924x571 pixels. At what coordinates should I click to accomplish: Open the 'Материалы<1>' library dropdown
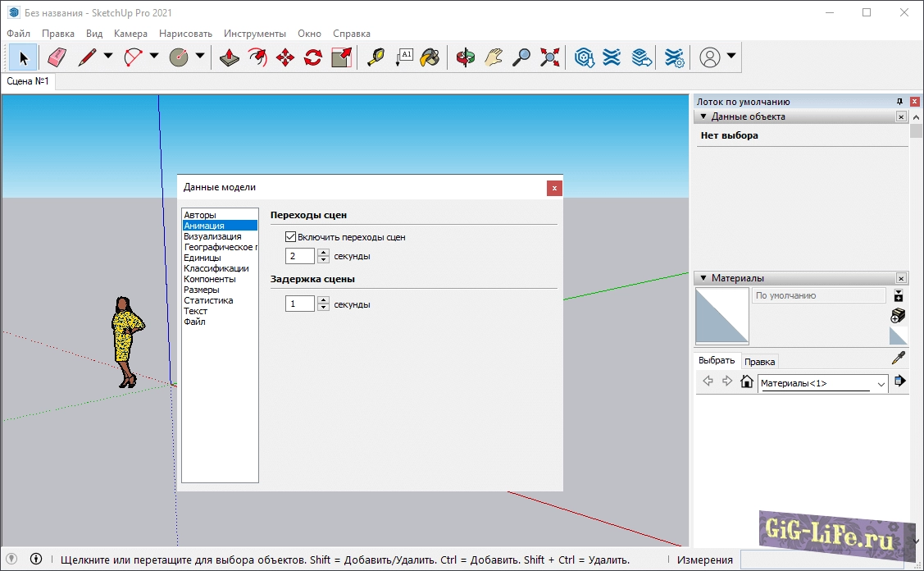881,383
